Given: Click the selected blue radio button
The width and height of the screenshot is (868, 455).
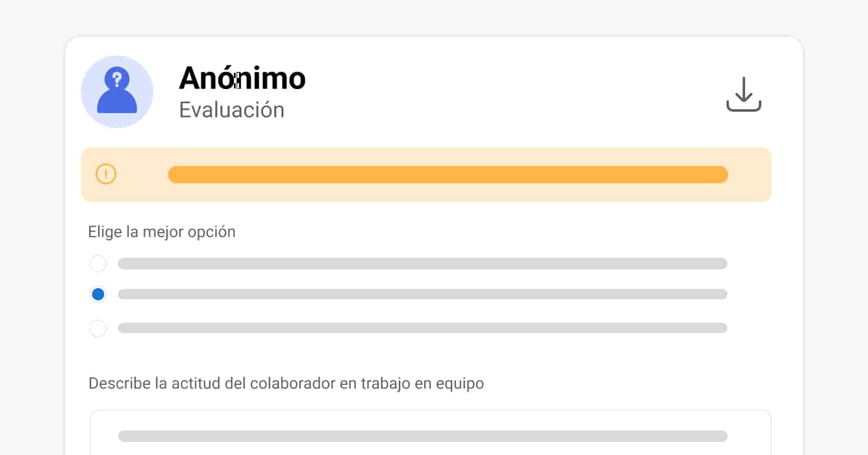Looking at the screenshot, I should coord(98,294).
